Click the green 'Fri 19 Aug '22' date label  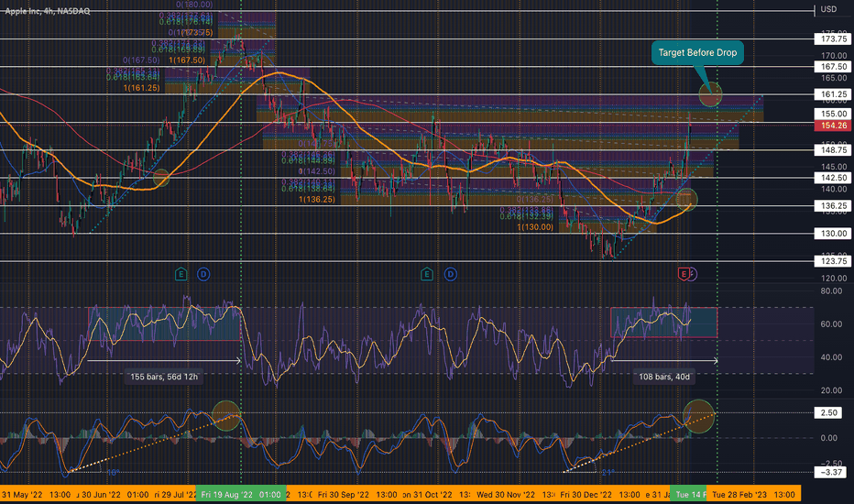[241, 495]
